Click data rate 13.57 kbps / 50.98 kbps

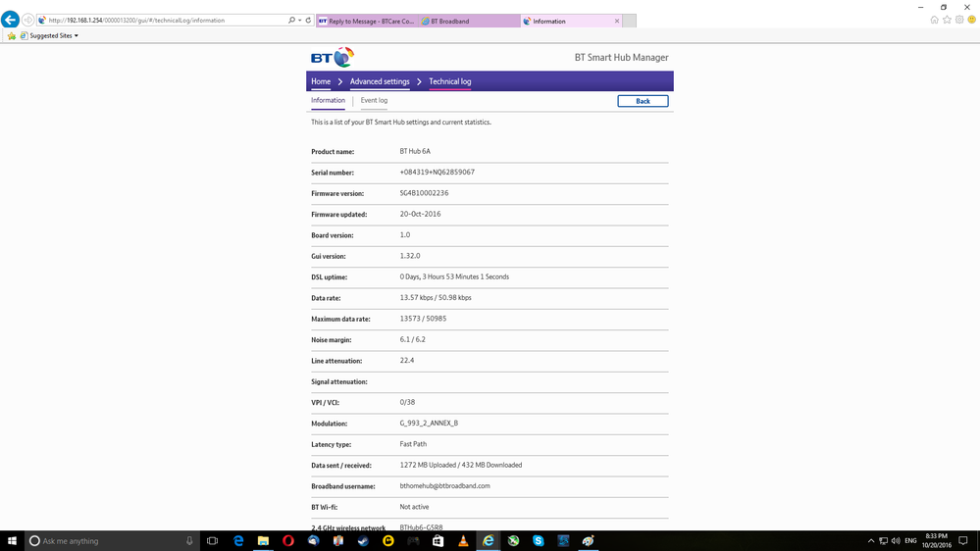point(436,298)
